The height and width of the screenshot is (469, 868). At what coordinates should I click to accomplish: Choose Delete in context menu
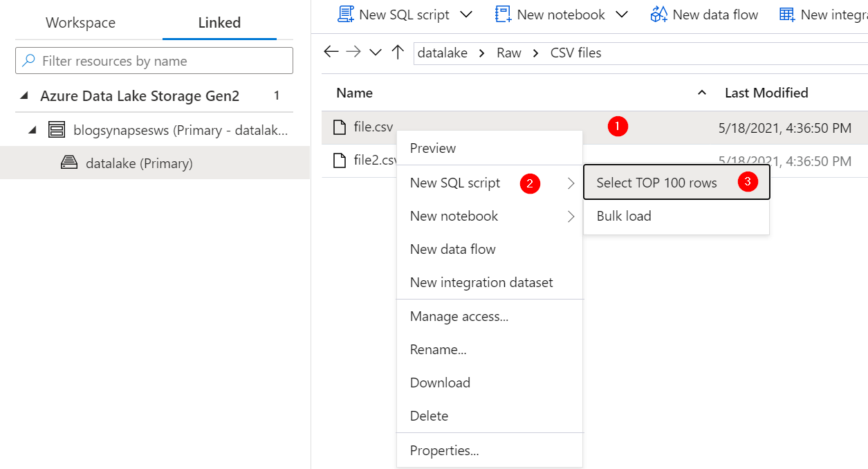(490, 416)
